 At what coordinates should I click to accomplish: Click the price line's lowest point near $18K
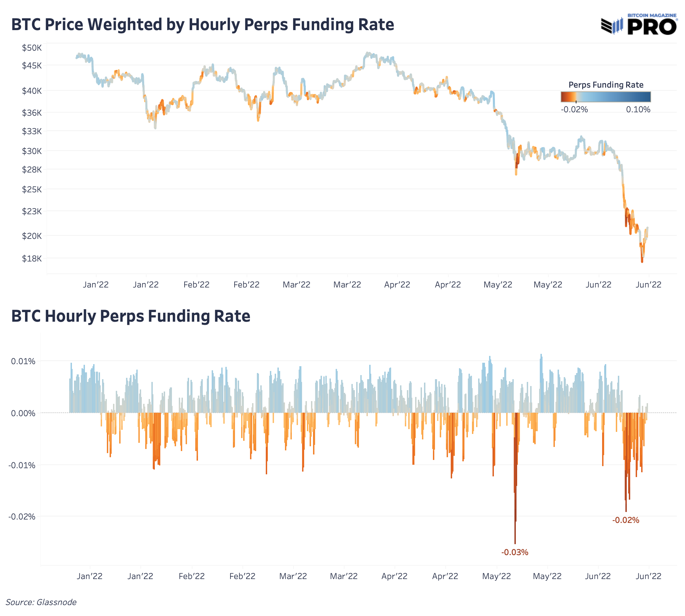click(642, 261)
